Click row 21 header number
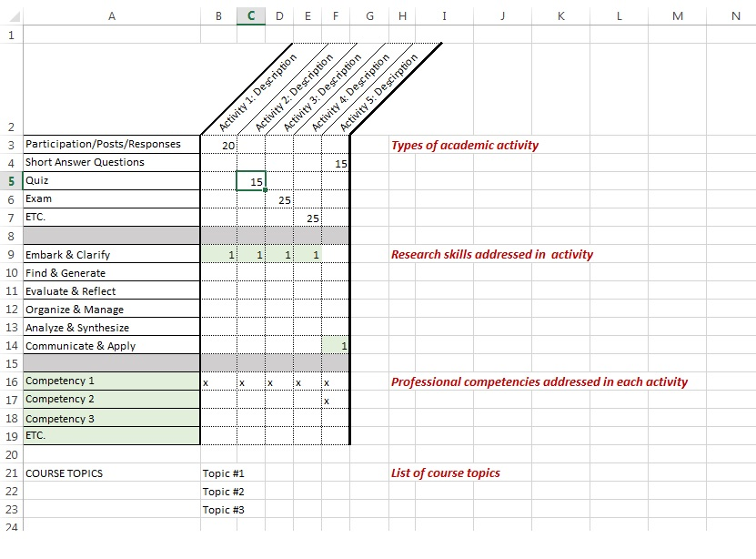The height and width of the screenshot is (559, 756). [11, 473]
